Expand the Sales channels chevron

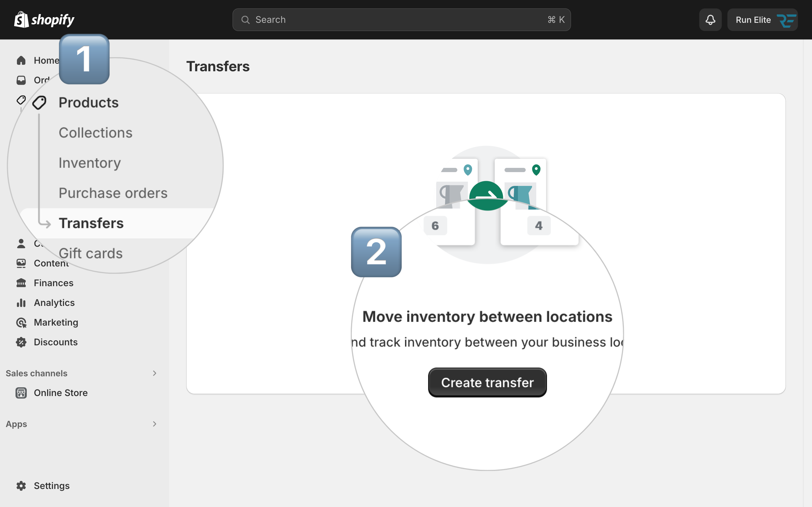coord(154,373)
